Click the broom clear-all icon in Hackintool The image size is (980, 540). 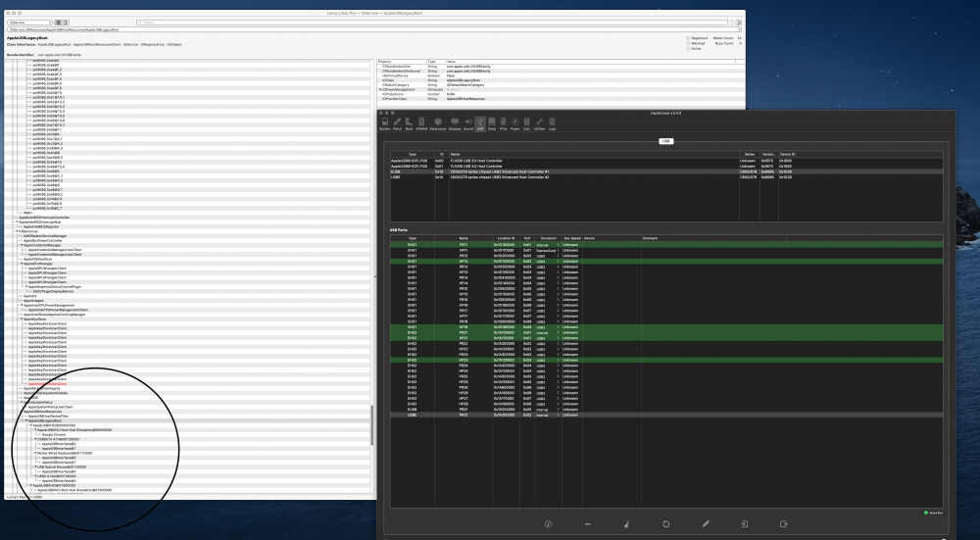pos(627,523)
